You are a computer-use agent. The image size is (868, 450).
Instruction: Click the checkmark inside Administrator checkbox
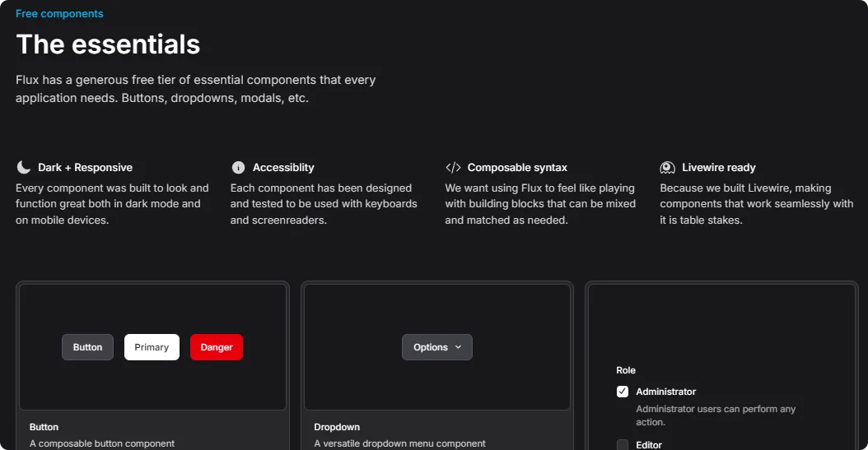coord(623,392)
